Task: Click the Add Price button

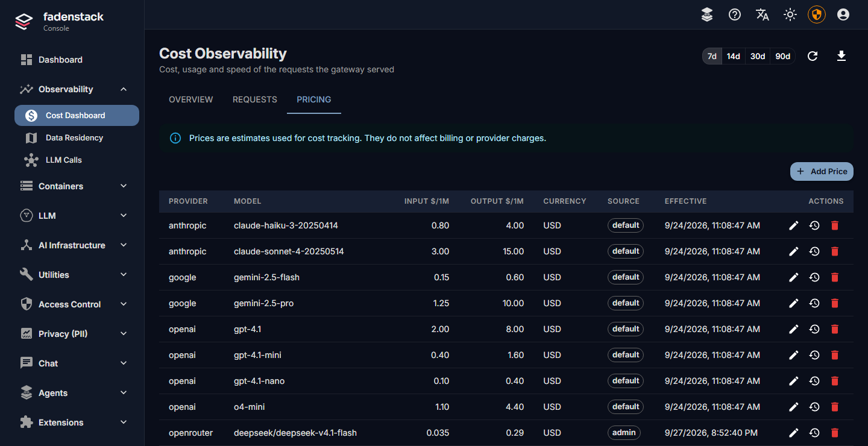Action: [x=822, y=171]
